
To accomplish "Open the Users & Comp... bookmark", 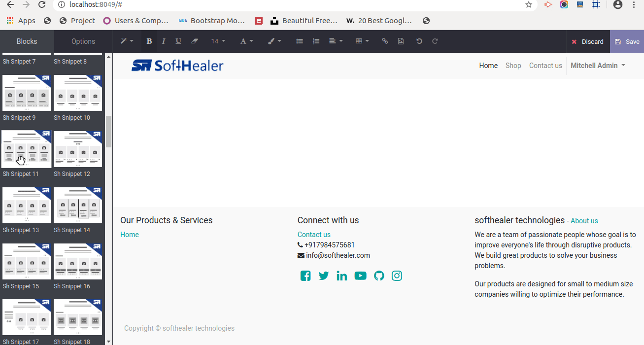I will [136, 21].
